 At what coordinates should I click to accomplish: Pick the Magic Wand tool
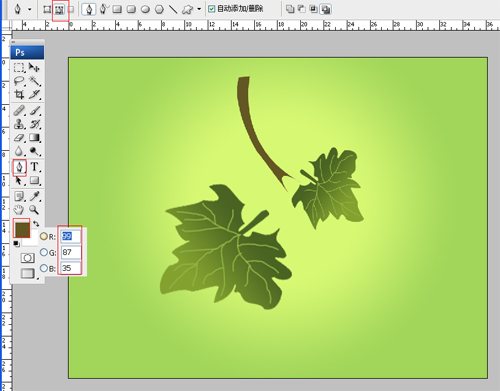click(x=35, y=81)
